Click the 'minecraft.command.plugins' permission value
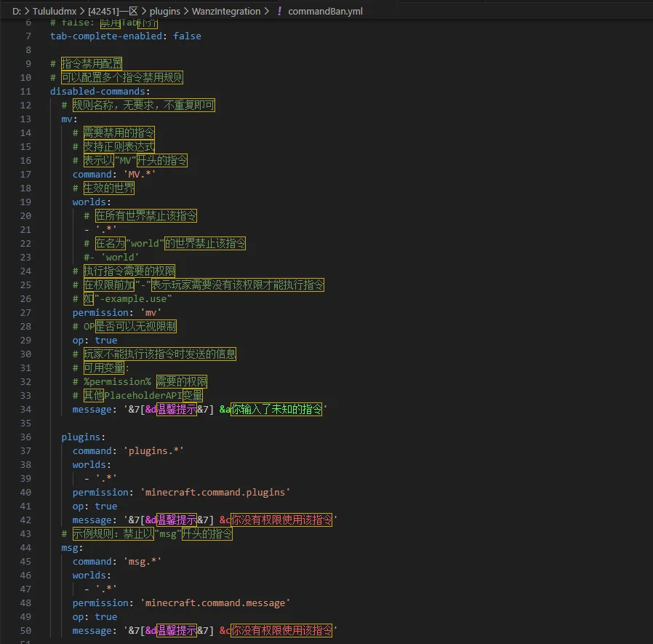The height and width of the screenshot is (644, 653). [215, 492]
